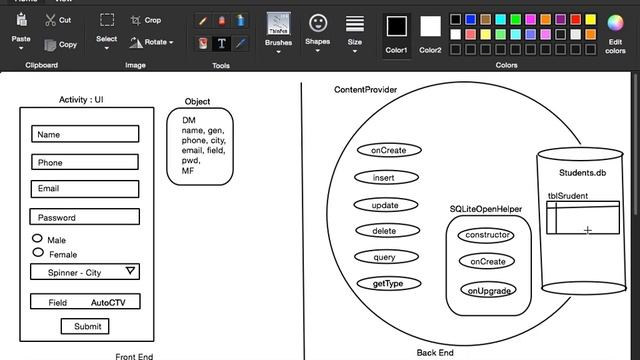Viewport: 640px width, 360px height.
Task: Click the Shapes smiley icon
Action: pos(318,23)
